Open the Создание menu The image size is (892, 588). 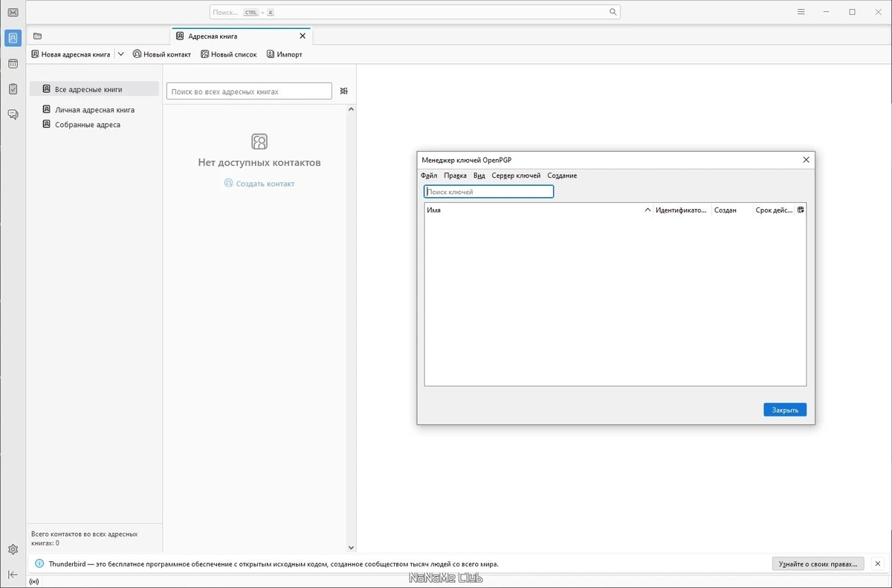tap(562, 175)
